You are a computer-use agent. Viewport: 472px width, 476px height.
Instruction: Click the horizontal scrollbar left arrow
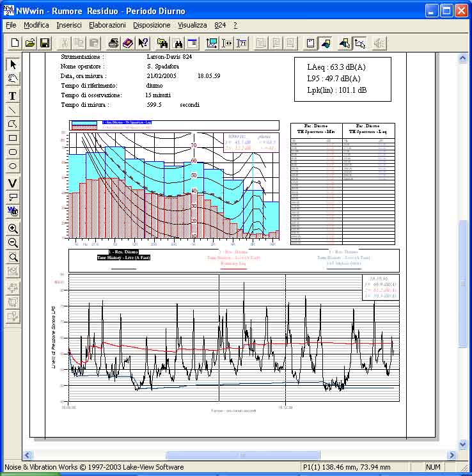click(28, 455)
